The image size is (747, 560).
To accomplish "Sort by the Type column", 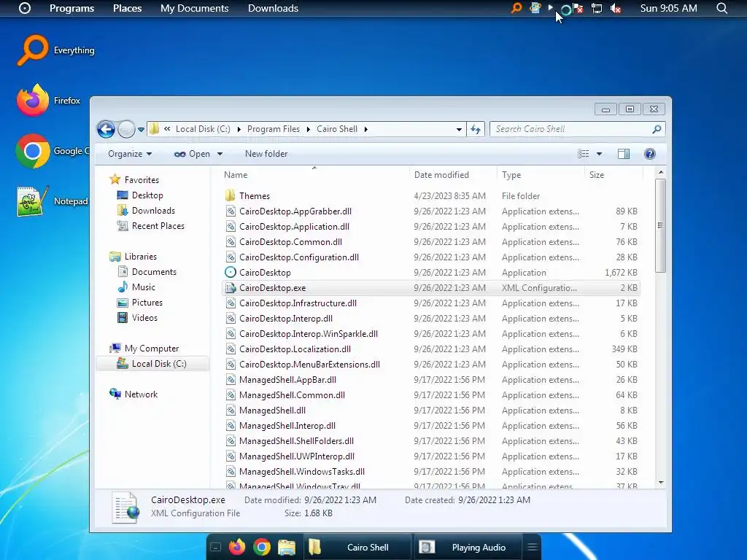I will 541,175.
